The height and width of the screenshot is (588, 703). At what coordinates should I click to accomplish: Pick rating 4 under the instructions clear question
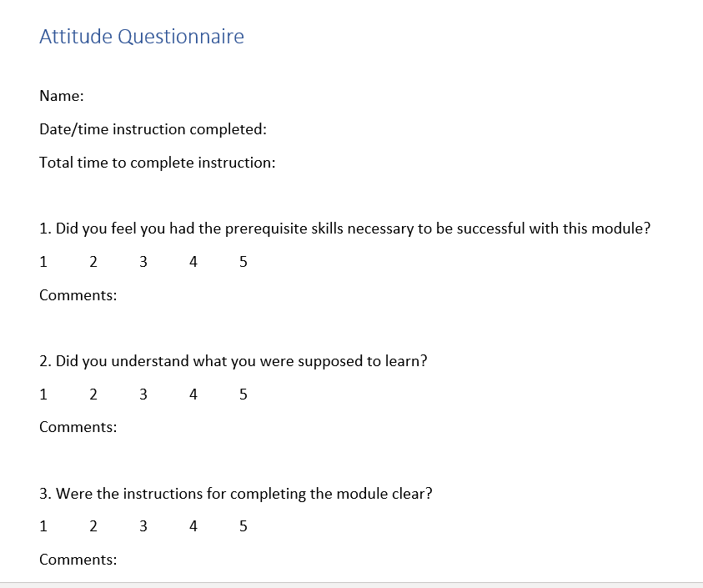(193, 526)
